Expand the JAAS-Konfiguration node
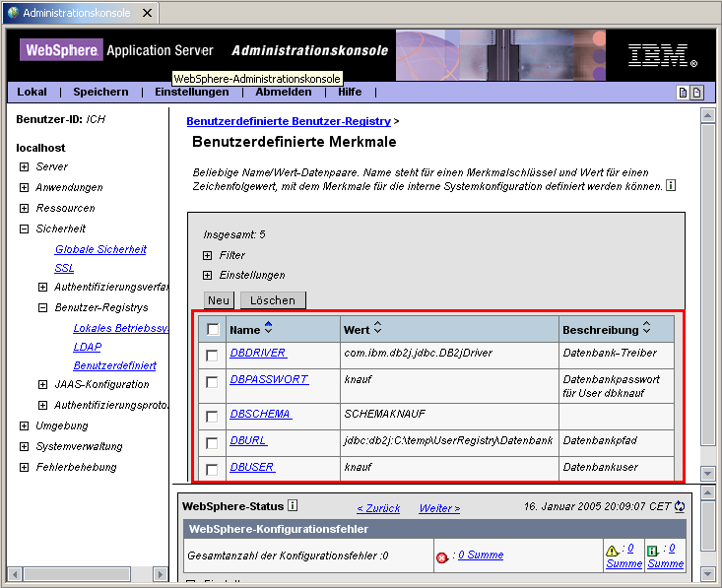The width and height of the screenshot is (722, 588). click(x=42, y=384)
